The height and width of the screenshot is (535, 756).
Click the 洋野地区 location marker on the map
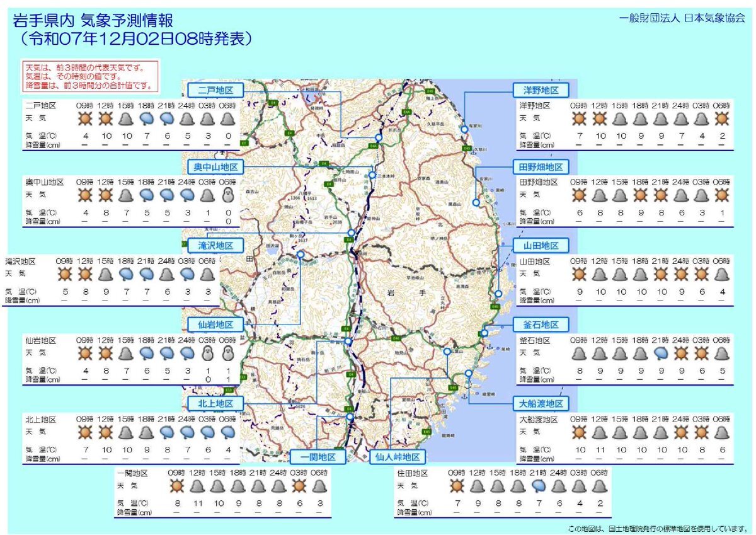tap(464, 128)
